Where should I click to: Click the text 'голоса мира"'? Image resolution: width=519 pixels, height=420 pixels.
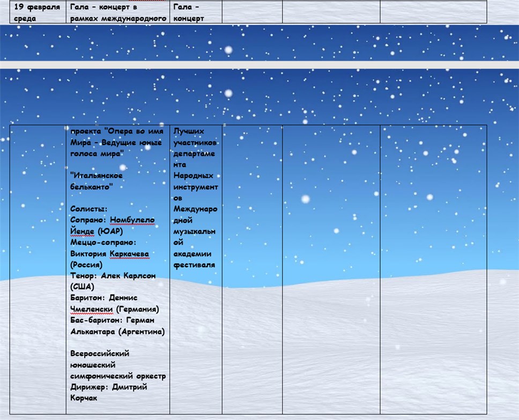click(97, 154)
